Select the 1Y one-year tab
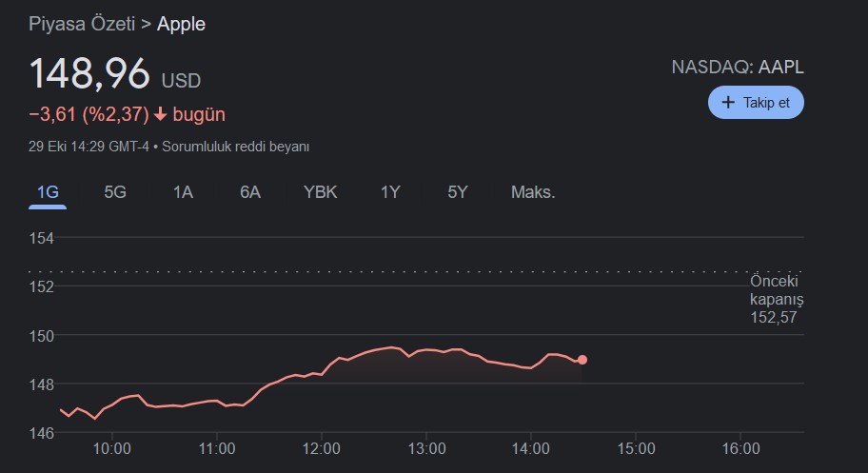868x473 pixels. [x=390, y=192]
